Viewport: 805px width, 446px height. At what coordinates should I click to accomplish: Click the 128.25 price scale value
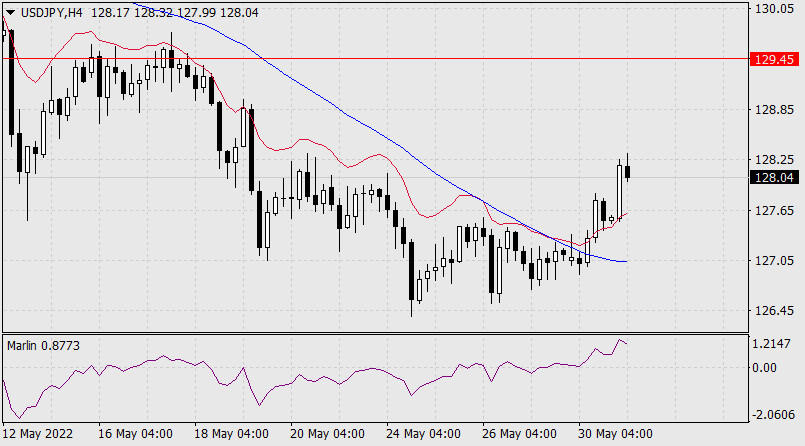(x=774, y=160)
